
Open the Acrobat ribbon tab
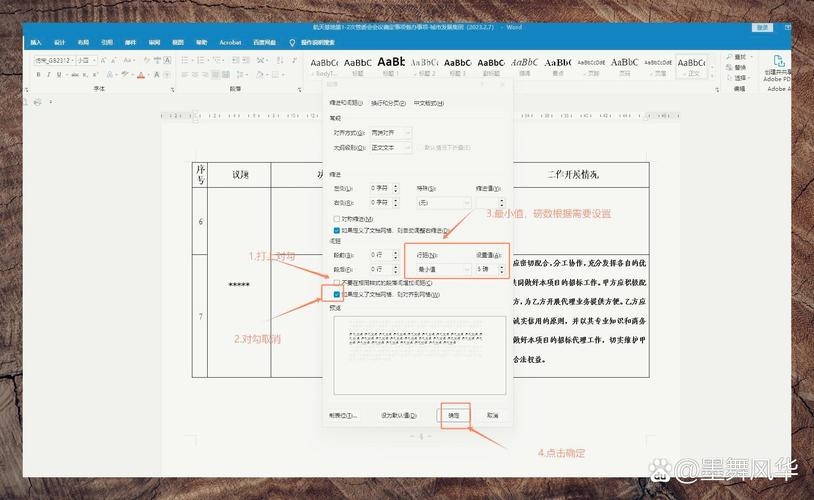pos(230,43)
